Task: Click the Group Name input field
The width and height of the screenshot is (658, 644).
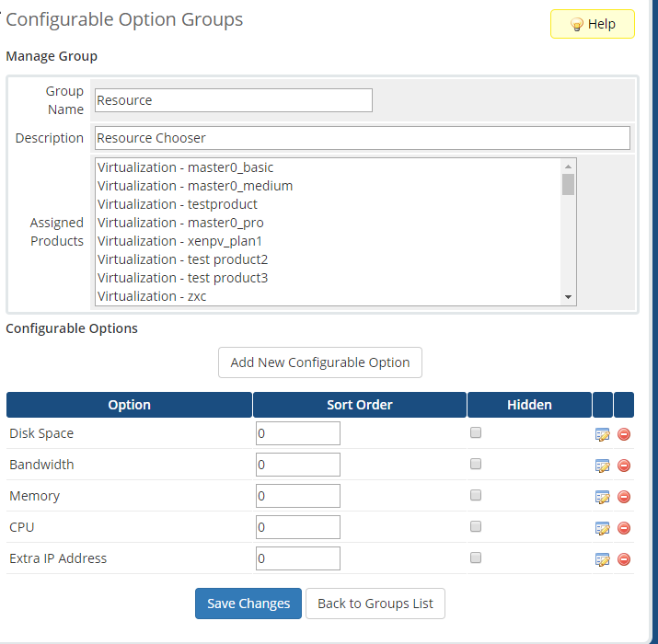Action: [233, 100]
